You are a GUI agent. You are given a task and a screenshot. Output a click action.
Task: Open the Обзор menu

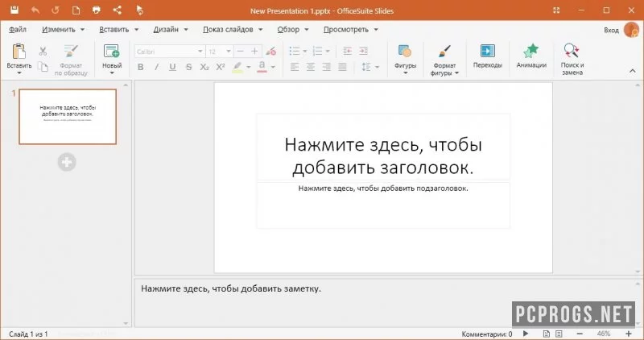tap(293, 30)
